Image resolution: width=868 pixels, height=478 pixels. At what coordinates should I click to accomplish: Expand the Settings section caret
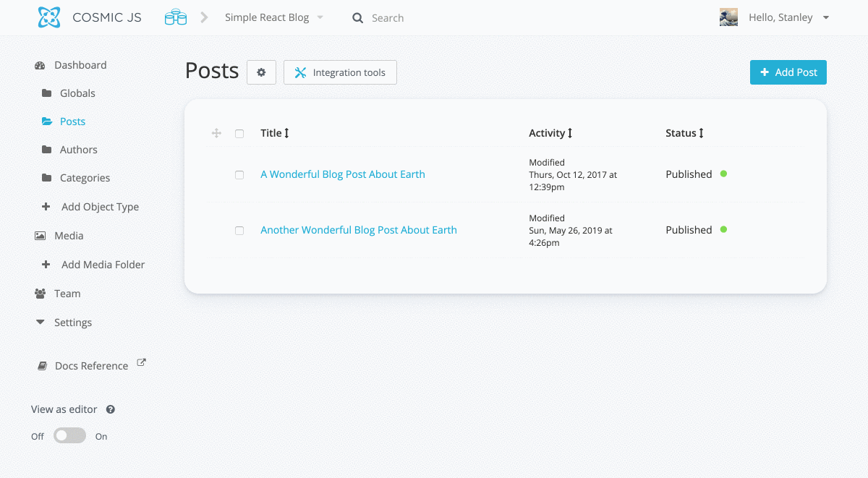coord(40,323)
